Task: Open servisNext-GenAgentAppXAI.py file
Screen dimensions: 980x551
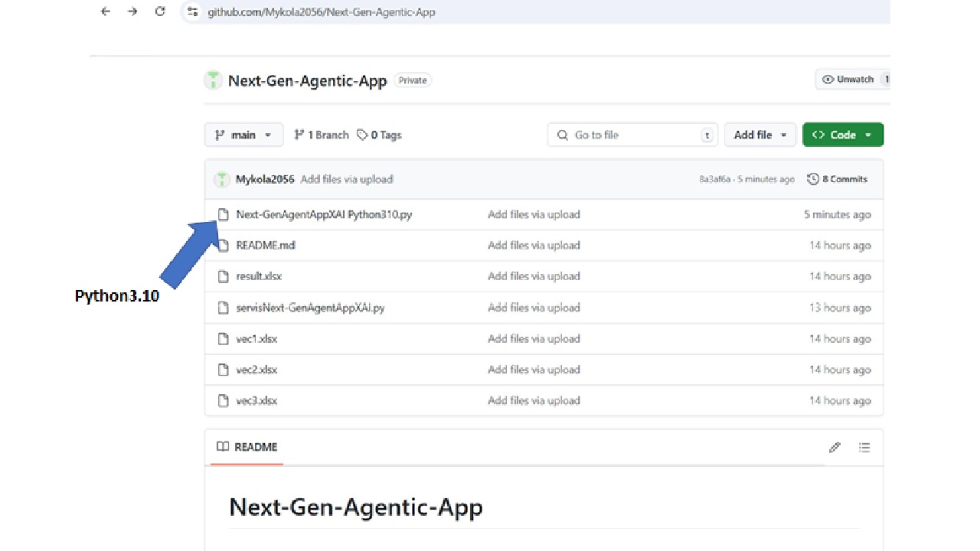Action: tap(310, 308)
